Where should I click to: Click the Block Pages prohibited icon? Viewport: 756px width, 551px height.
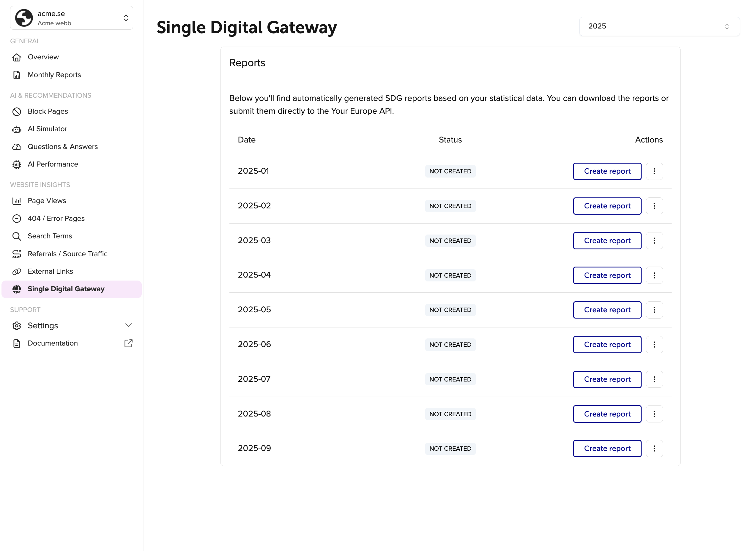(x=17, y=111)
